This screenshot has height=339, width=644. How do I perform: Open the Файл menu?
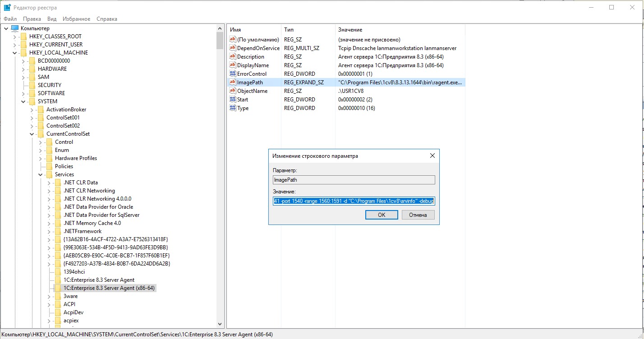10,19
